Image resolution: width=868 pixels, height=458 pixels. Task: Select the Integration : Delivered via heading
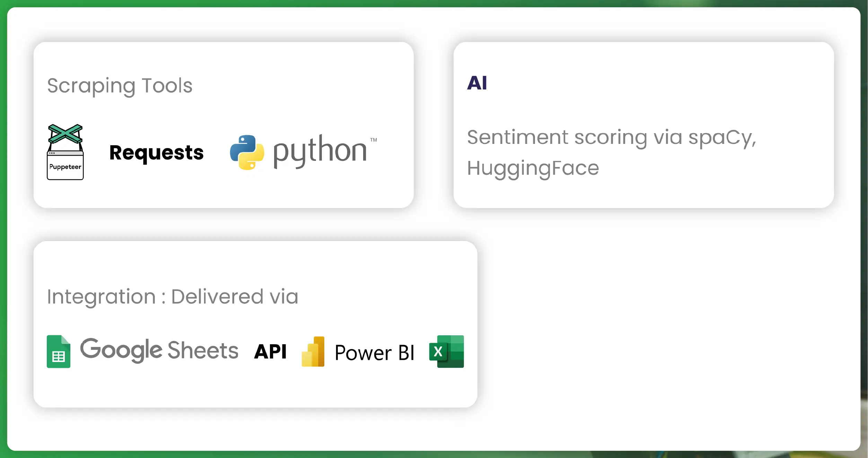coord(173,297)
